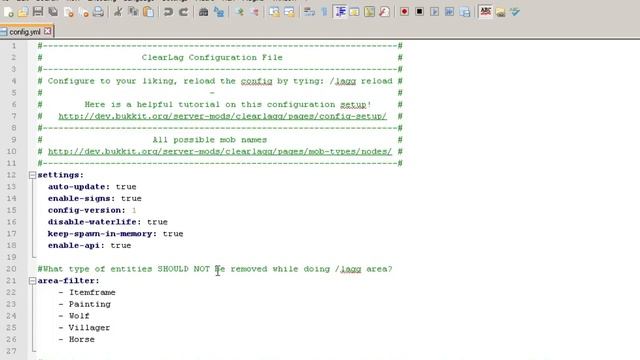Click line number 12 in the margin
This screenshot has width=640, height=360.
(11, 175)
